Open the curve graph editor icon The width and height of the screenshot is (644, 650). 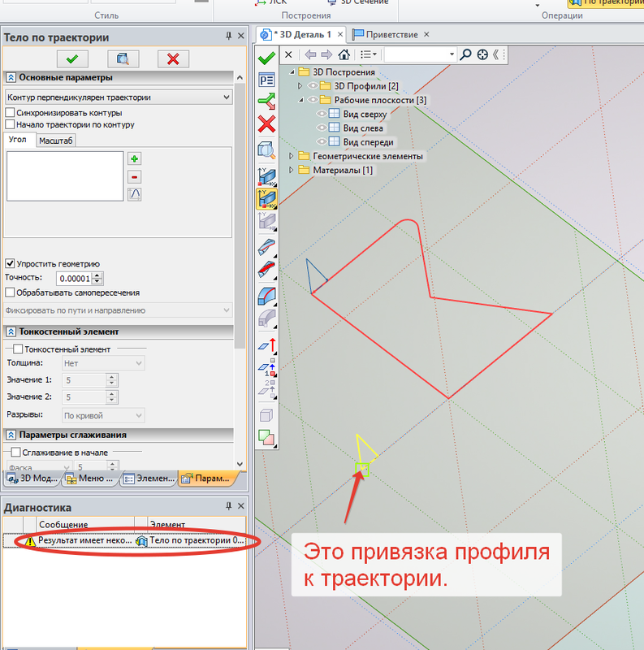pyautogui.click(x=135, y=194)
